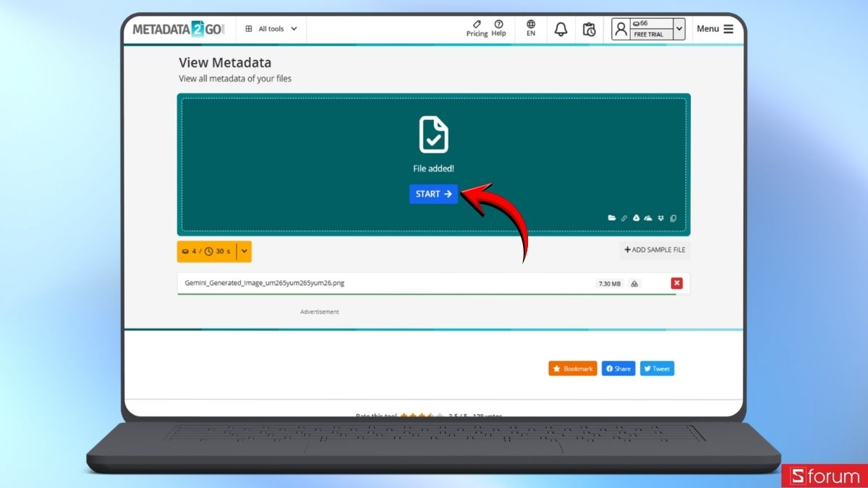Import a file from Google Drive
Viewport: 868px width, 488px height.
click(636, 218)
